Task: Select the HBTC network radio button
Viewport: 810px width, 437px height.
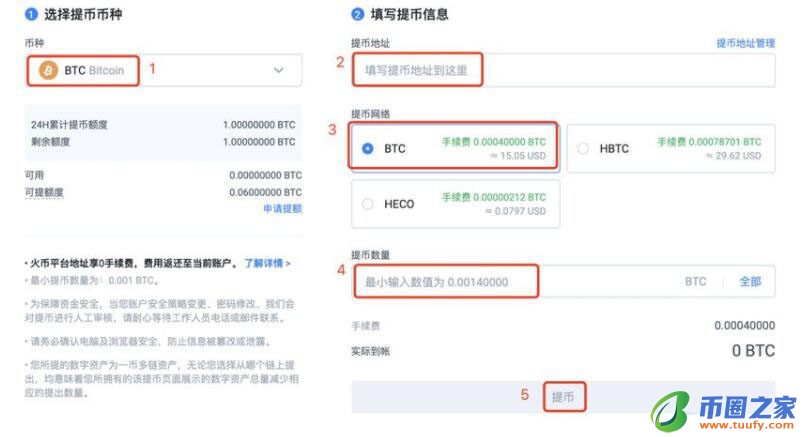Action: 583,148
